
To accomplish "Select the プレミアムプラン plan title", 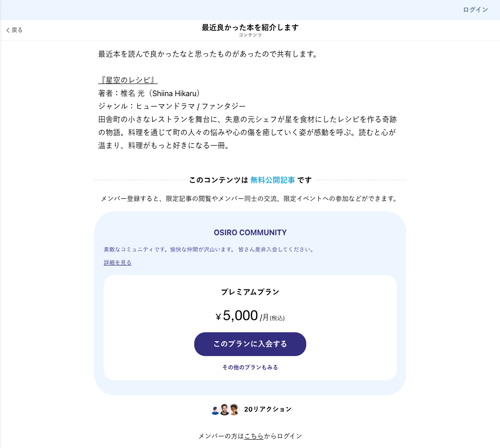I will [x=250, y=292].
